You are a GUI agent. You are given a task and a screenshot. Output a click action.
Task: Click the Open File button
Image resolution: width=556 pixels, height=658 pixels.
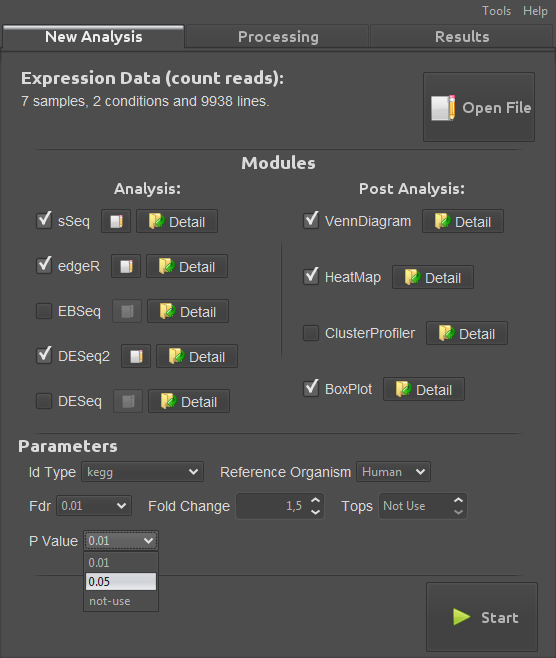[x=479, y=107]
